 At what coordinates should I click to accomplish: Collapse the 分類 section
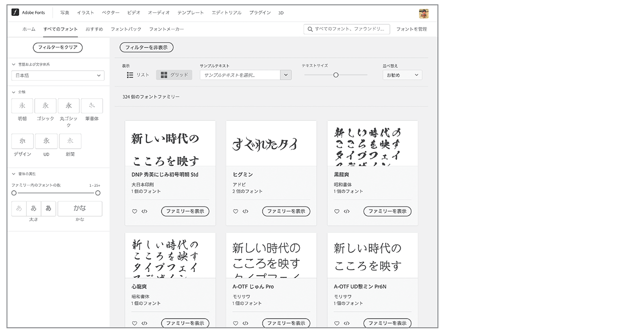tap(13, 92)
